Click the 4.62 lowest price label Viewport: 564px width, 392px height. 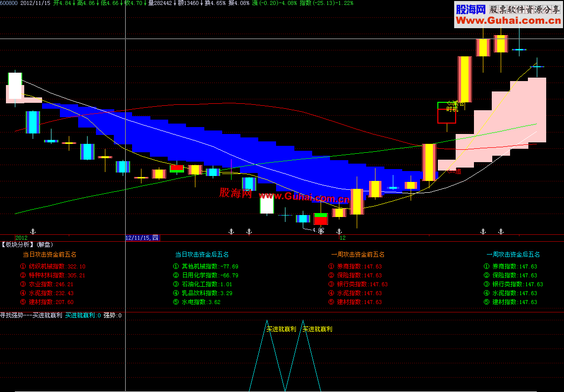click(x=318, y=230)
